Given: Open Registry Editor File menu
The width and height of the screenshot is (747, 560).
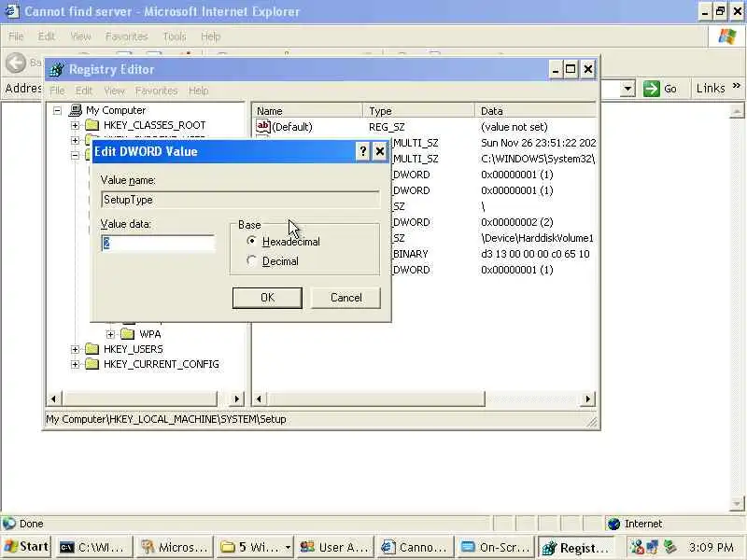Looking at the screenshot, I should (57, 91).
